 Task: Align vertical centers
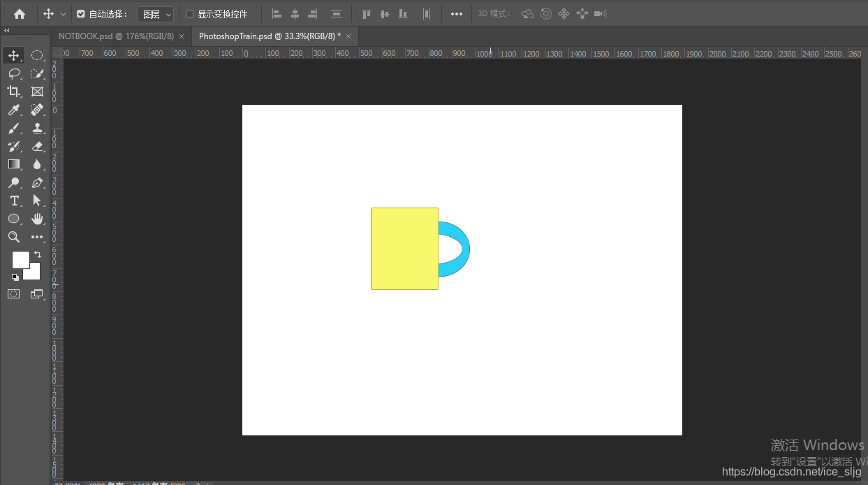tap(385, 13)
